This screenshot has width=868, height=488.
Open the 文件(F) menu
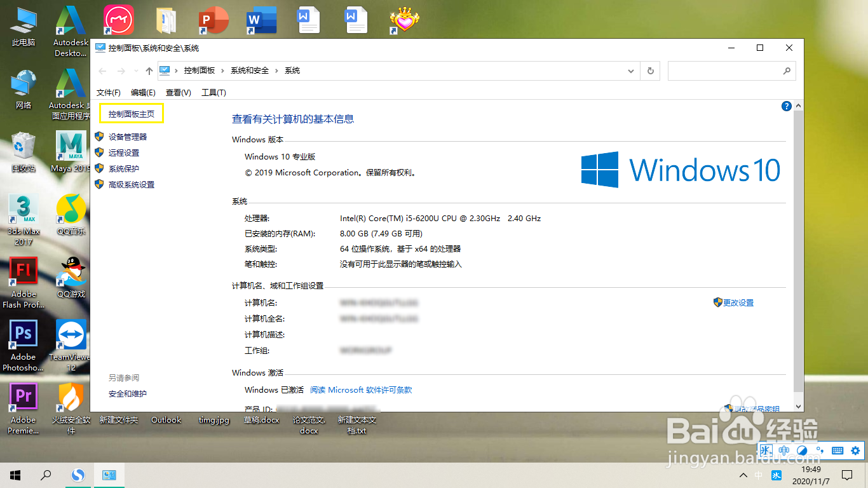click(x=108, y=93)
